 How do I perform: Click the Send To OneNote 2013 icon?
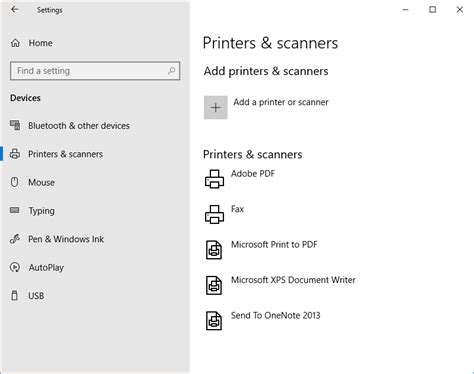(x=214, y=321)
